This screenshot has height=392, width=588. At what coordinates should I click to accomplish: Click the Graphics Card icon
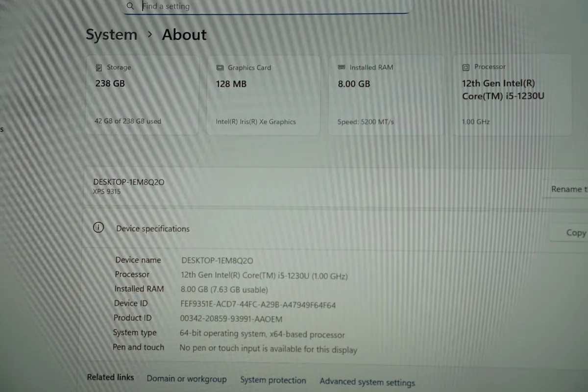point(221,67)
